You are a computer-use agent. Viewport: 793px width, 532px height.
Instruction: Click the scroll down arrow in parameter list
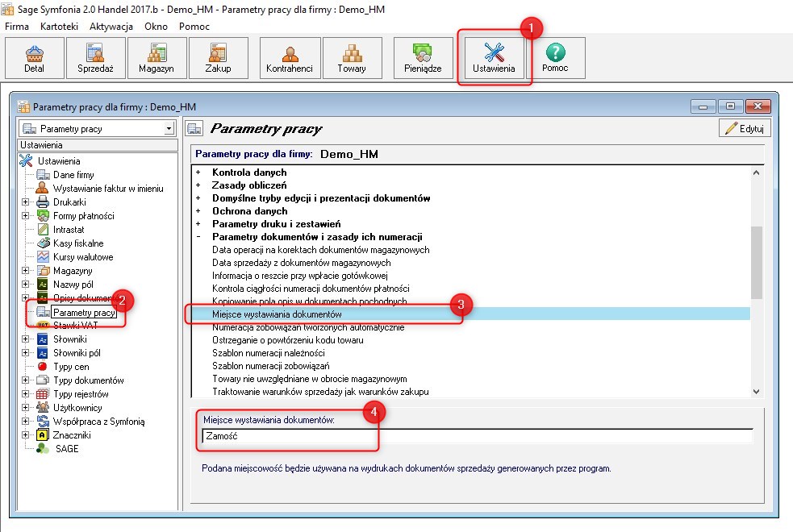756,392
